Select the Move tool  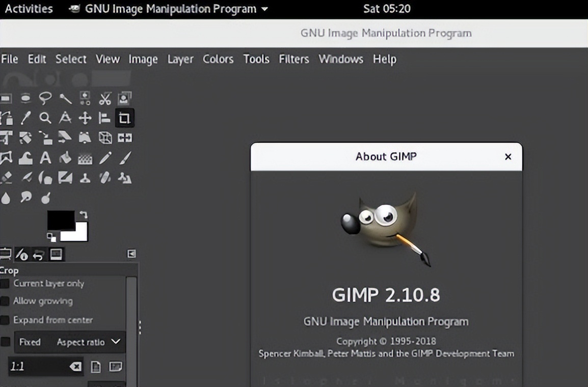click(85, 119)
